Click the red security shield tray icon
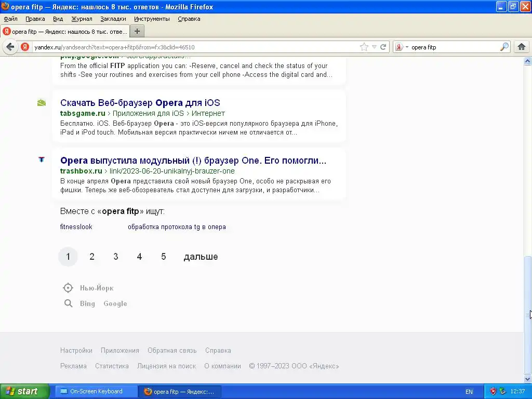The width and height of the screenshot is (532, 399). coord(493,391)
